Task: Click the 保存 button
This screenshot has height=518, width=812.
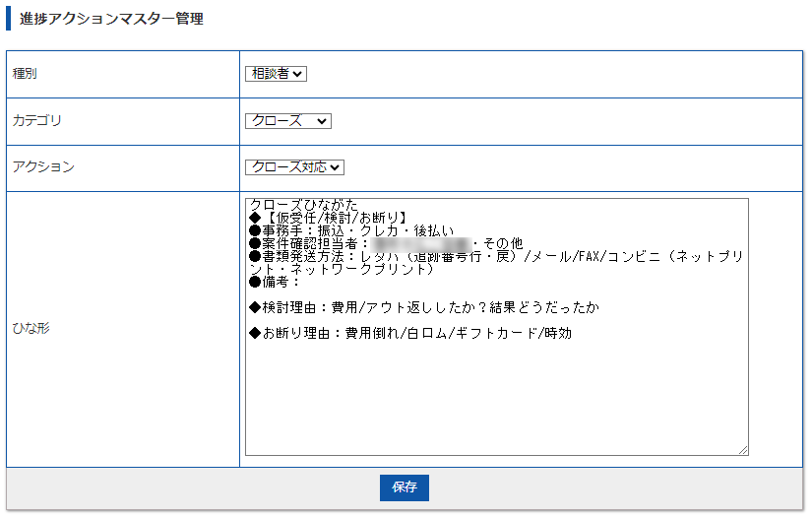Action: 404,487
